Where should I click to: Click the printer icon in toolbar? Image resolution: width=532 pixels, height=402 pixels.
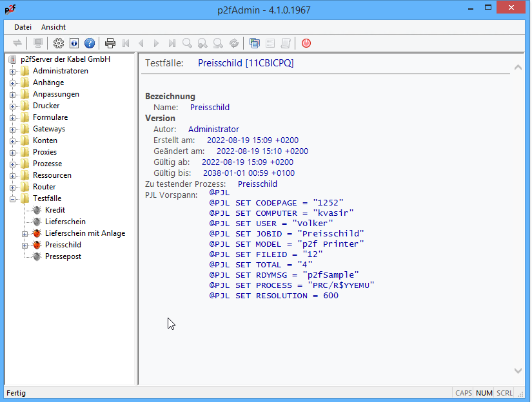tap(110, 43)
